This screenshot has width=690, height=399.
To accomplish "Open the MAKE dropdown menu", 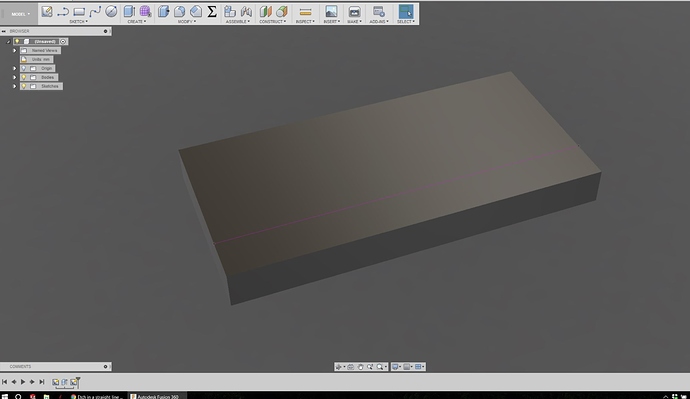I will coord(354,22).
